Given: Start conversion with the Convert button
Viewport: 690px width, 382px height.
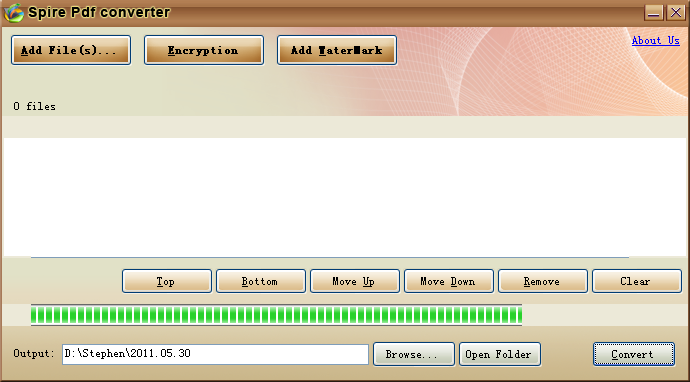Looking at the screenshot, I should click(x=634, y=354).
